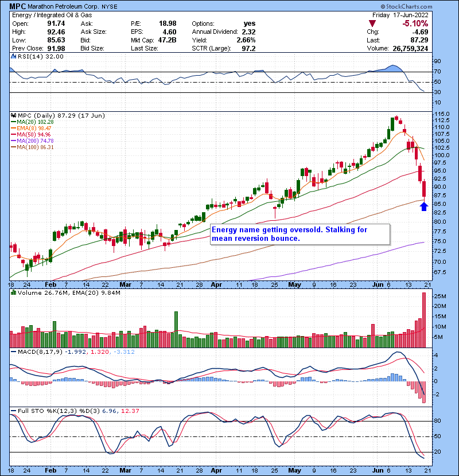Click the Yield value 2.66%
The width and height of the screenshot is (459, 476).
(246, 40)
